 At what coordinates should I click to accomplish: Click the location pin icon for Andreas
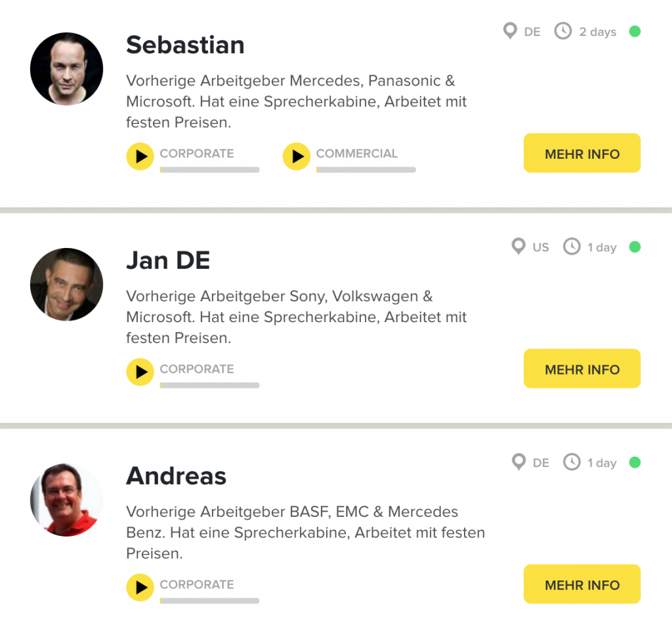tap(519, 462)
